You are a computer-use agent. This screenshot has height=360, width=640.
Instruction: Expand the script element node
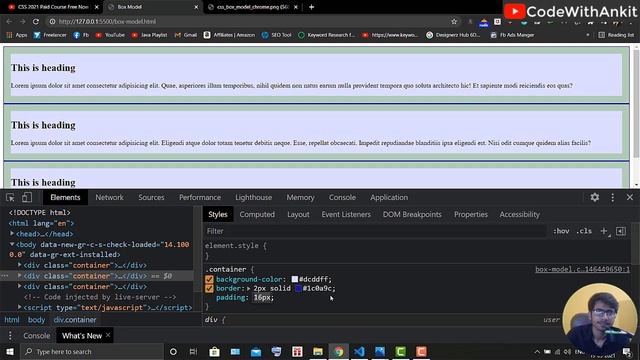tap(20, 307)
